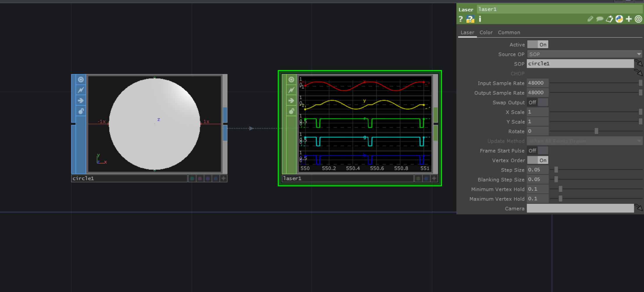Viewport: 644px width, 292px height.
Task: Toggle viewer active flag on circle1 node
Action: (x=81, y=80)
